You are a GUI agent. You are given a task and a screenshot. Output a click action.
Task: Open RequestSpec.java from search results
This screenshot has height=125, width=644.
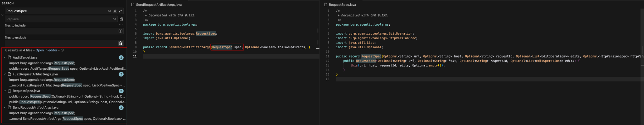coord(26,91)
